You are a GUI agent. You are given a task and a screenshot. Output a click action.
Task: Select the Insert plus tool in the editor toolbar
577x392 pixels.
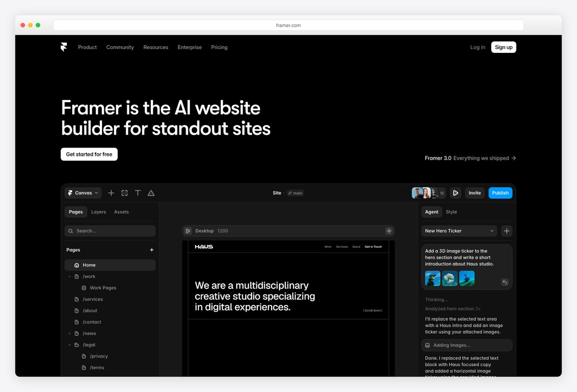pos(111,193)
